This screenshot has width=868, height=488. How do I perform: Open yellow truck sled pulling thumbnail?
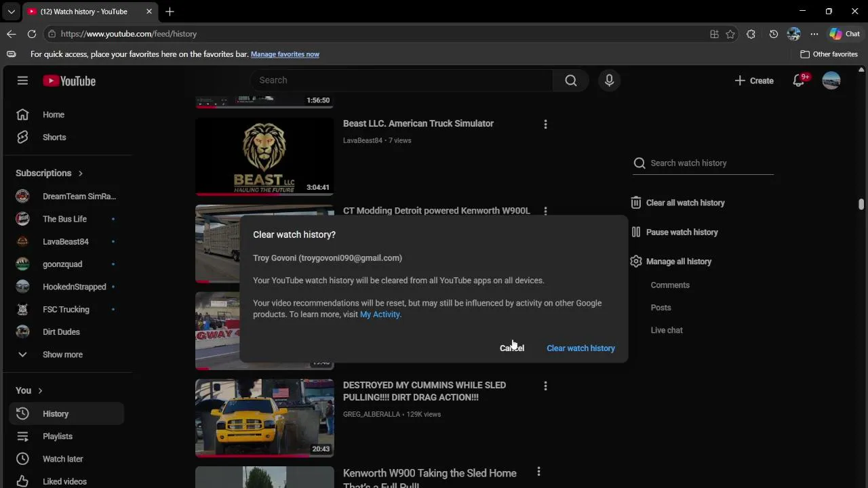[264, 418]
